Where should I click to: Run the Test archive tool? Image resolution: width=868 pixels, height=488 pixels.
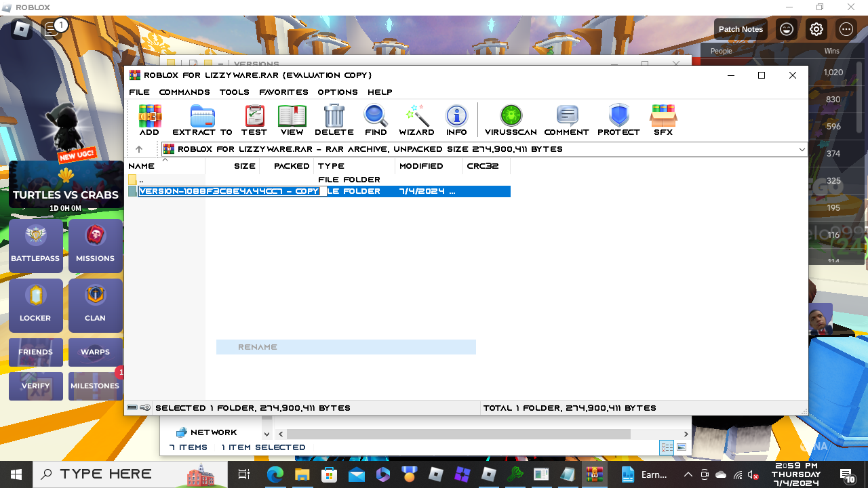tap(254, 120)
